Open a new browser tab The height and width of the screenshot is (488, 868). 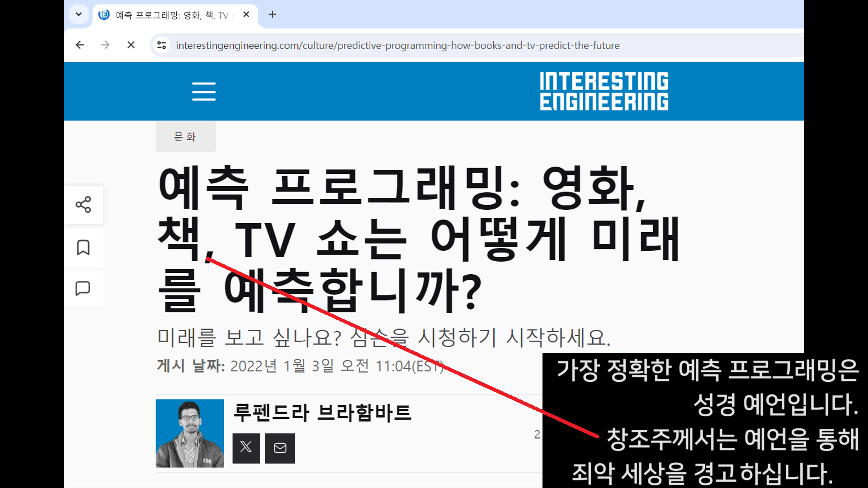pos(272,14)
